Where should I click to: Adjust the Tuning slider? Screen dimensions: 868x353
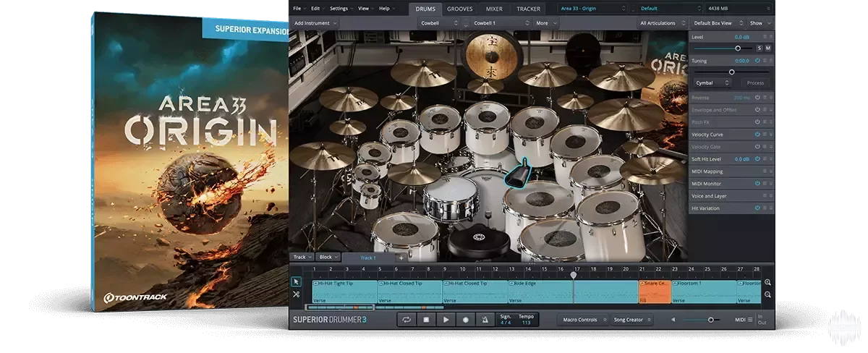click(732, 72)
